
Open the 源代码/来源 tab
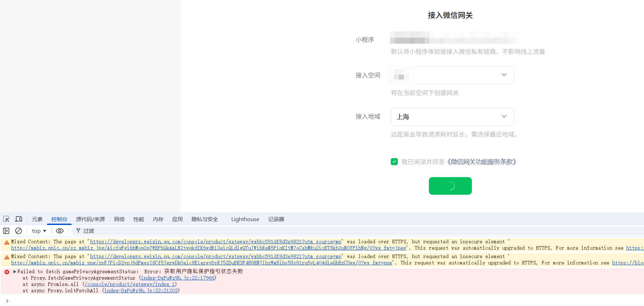(90, 219)
